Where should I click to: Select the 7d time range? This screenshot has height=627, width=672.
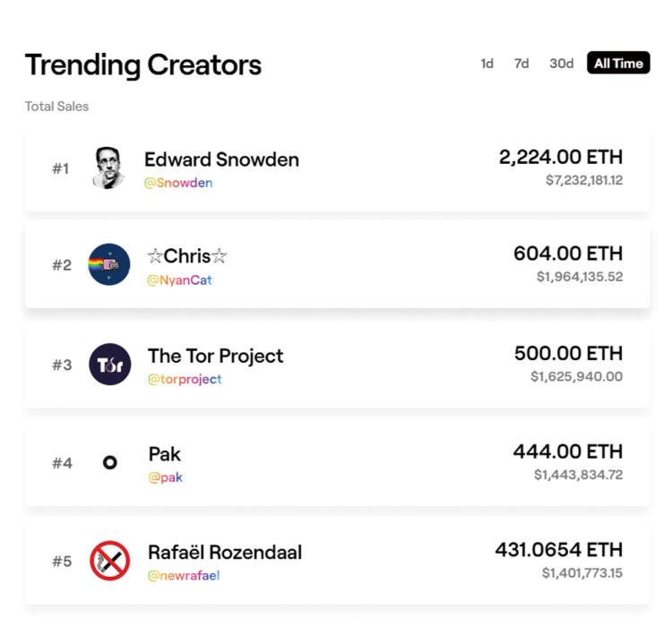click(x=521, y=64)
